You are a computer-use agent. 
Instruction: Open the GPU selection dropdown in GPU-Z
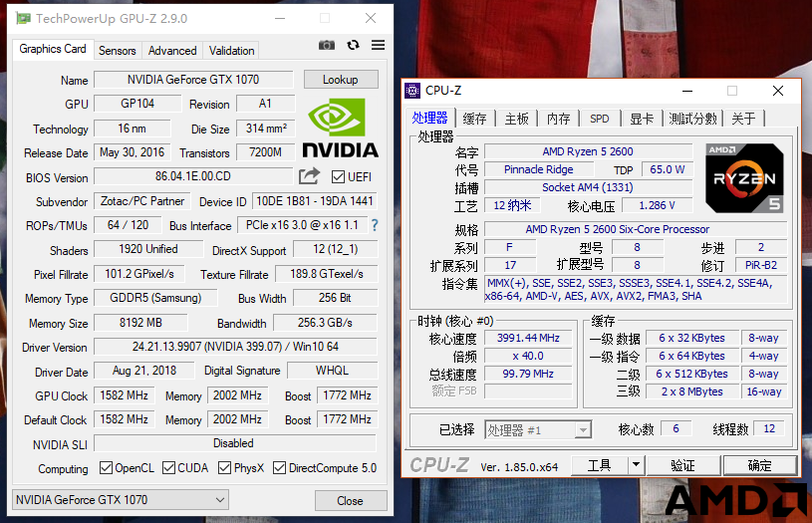coord(121,500)
